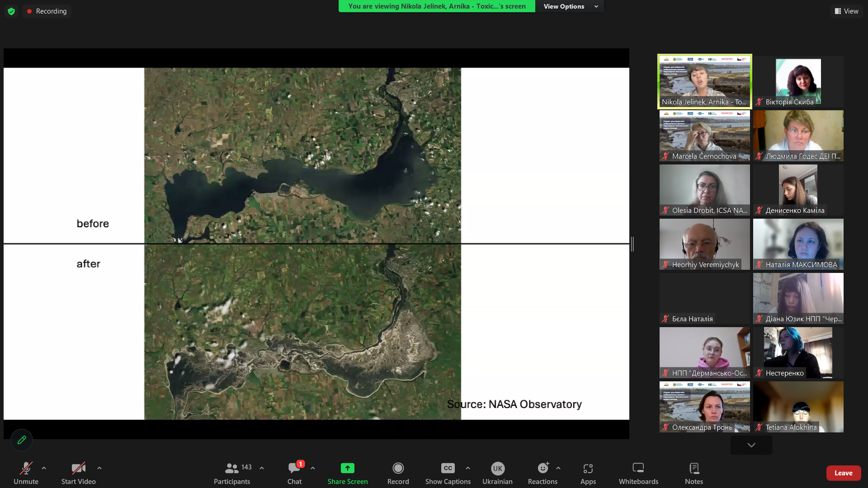Open the View menu
Image resolution: width=868 pixels, height=488 pixels.
(x=846, y=11)
